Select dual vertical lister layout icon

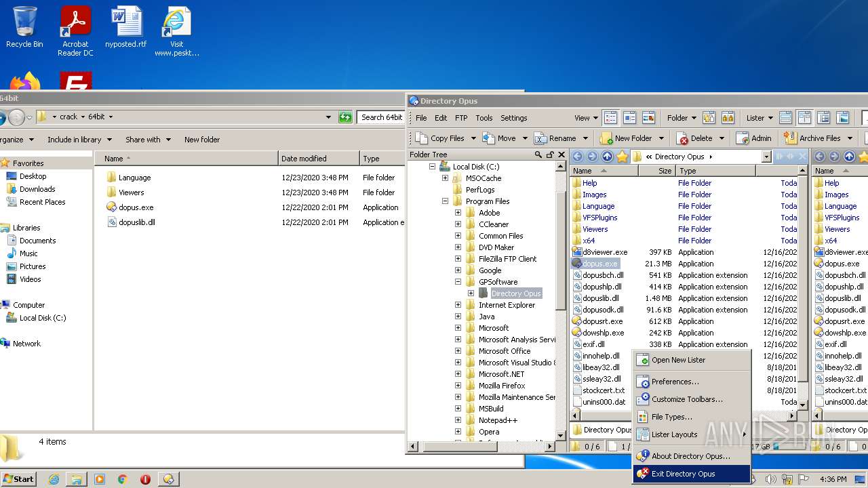[804, 117]
